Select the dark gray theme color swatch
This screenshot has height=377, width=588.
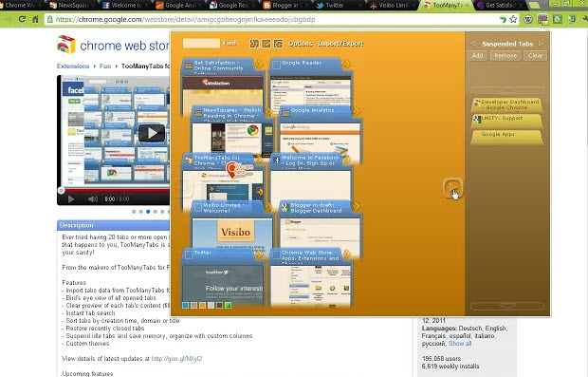pos(219,305)
